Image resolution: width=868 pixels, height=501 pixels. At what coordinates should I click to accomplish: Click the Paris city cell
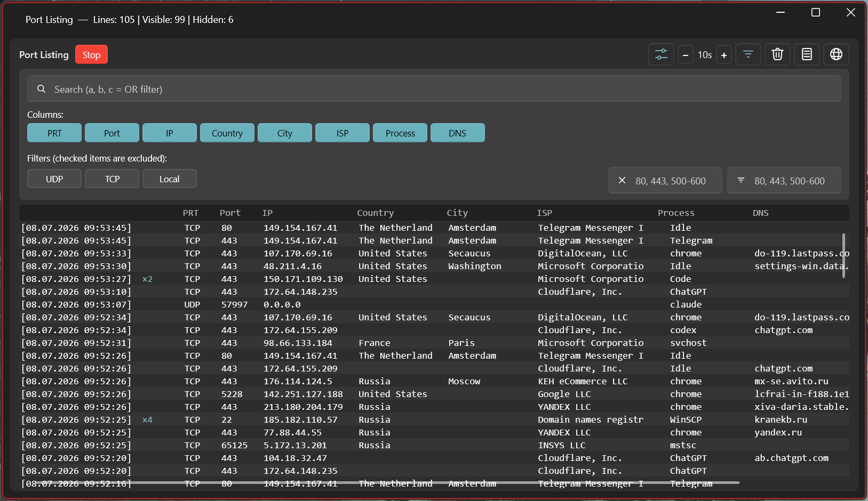[x=461, y=343]
